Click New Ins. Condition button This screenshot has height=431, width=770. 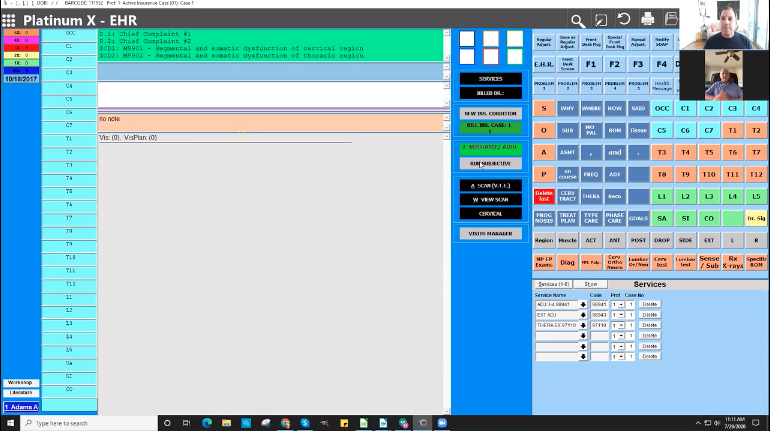tap(491, 113)
